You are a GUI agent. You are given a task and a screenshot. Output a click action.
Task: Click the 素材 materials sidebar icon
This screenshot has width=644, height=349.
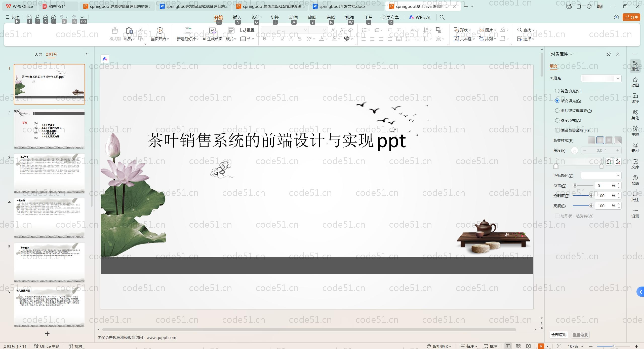click(x=635, y=148)
